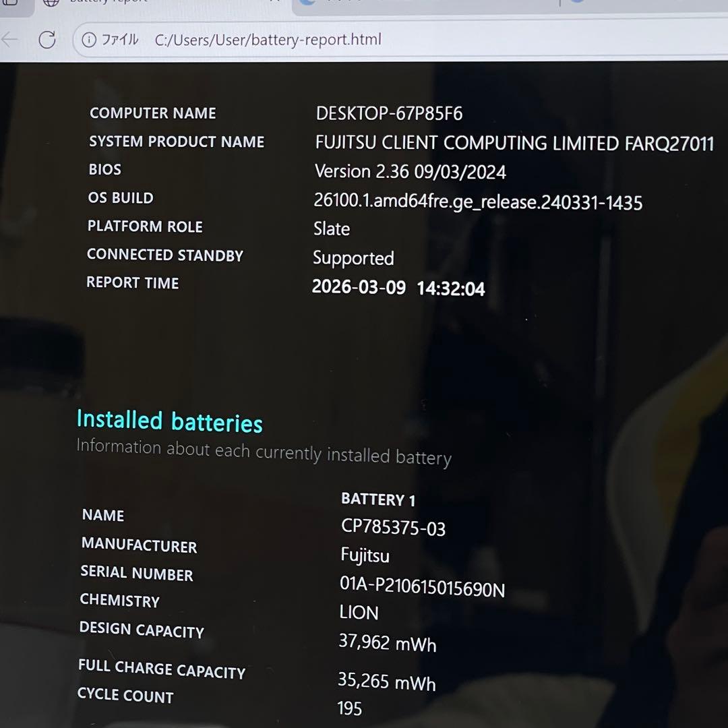Select the chemistry value LION

pos(359,613)
